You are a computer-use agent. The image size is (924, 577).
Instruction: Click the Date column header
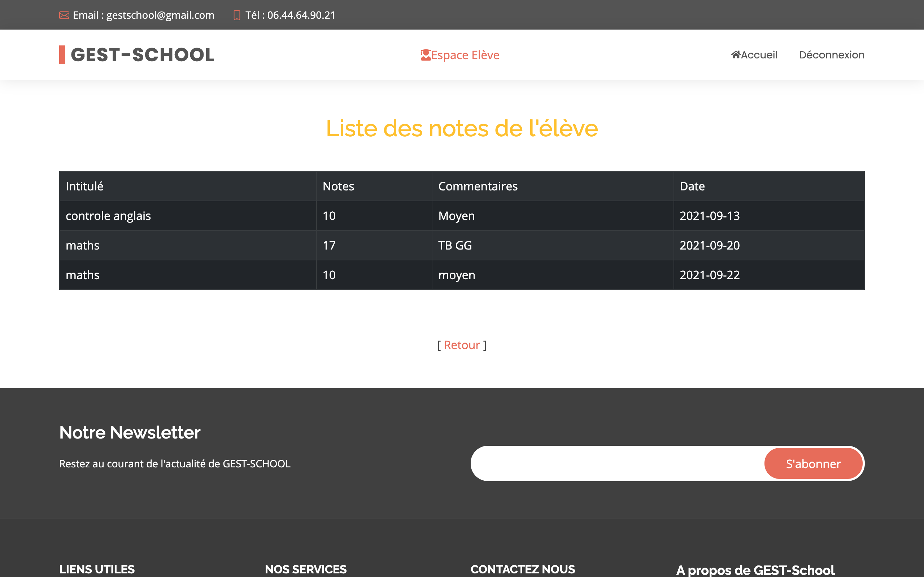click(x=692, y=186)
